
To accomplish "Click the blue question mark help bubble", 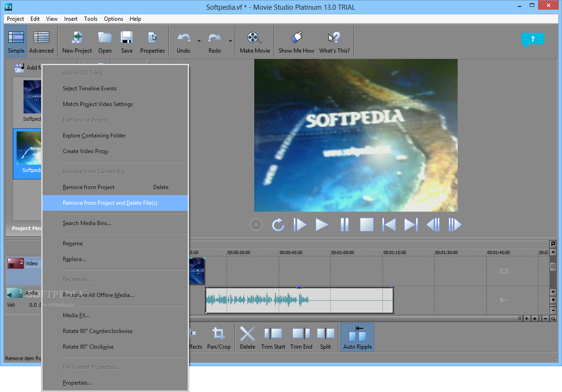I will point(532,40).
